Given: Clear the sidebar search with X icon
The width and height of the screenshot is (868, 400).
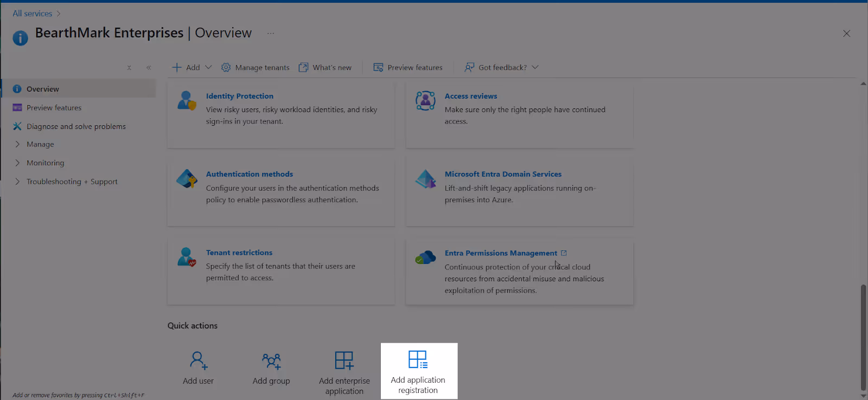Looking at the screenshot, I should coord(129,68).
